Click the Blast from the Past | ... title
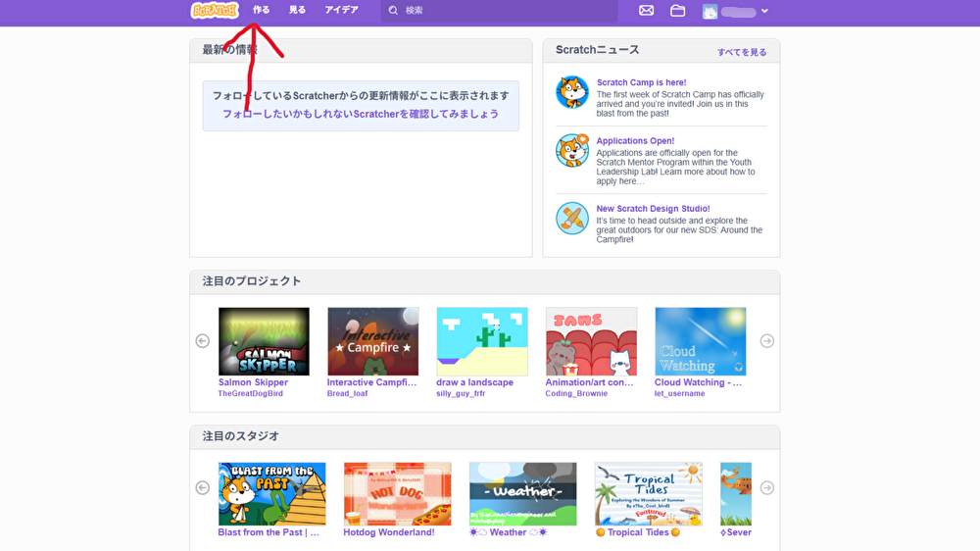Screen dimensions: 980x551 [x=269, y=532]
